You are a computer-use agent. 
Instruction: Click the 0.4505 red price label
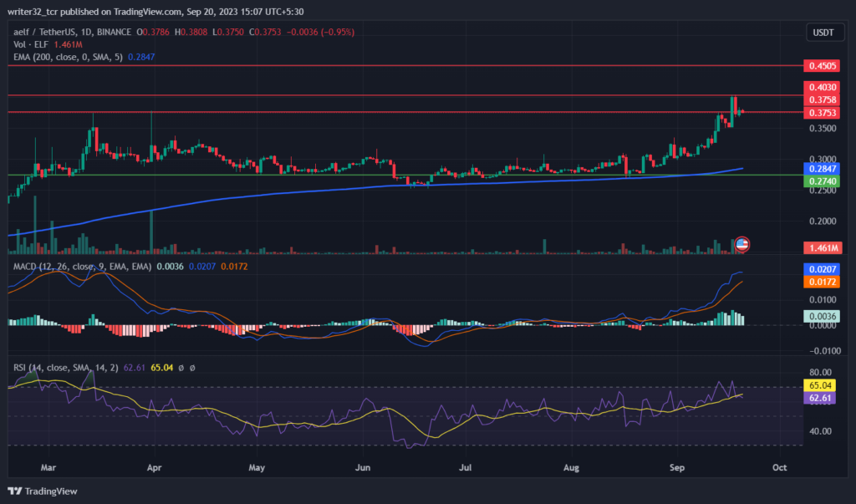[823, 66]
